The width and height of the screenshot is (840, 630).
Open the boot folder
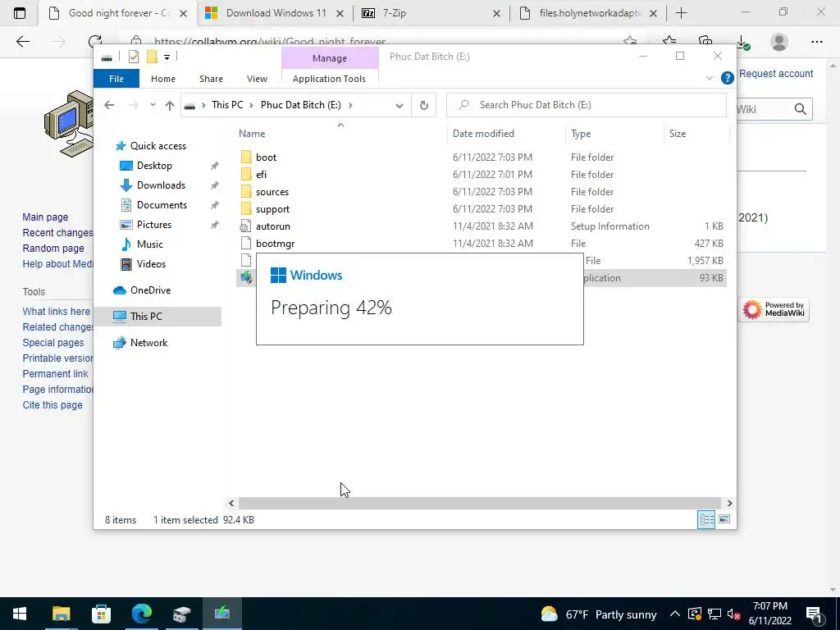coord(267,157)
